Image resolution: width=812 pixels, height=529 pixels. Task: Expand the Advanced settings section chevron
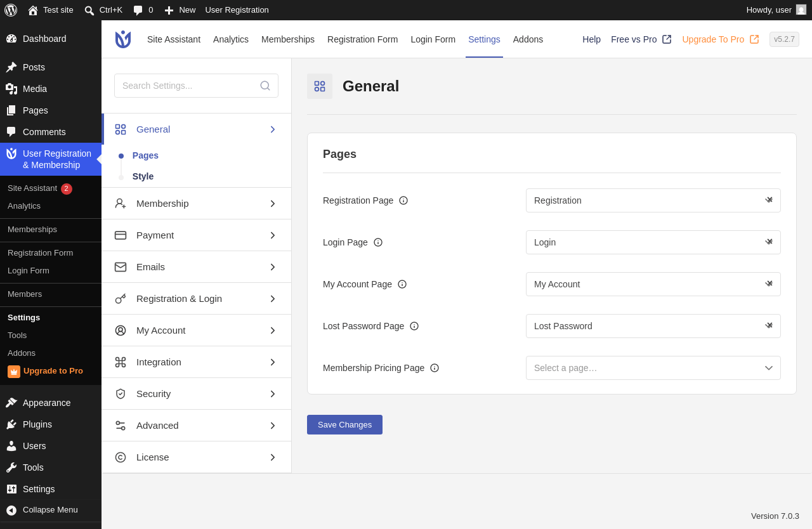tap(273, 426)
